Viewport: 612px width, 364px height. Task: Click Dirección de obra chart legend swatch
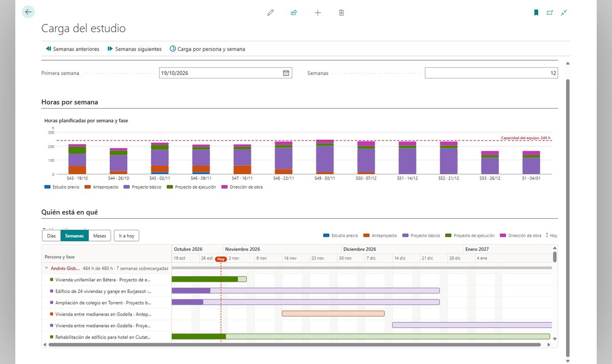click(x=225, y=187)
